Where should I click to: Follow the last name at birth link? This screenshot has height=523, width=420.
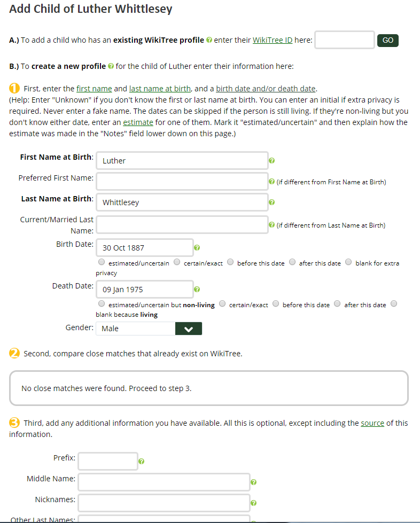coord(160,89)
